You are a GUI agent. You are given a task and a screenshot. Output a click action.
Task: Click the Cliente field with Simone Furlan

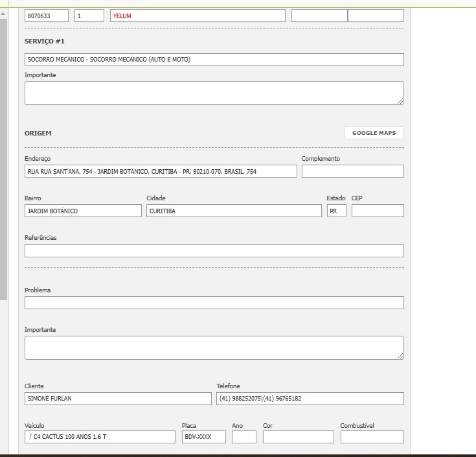[x=118, y=399]
